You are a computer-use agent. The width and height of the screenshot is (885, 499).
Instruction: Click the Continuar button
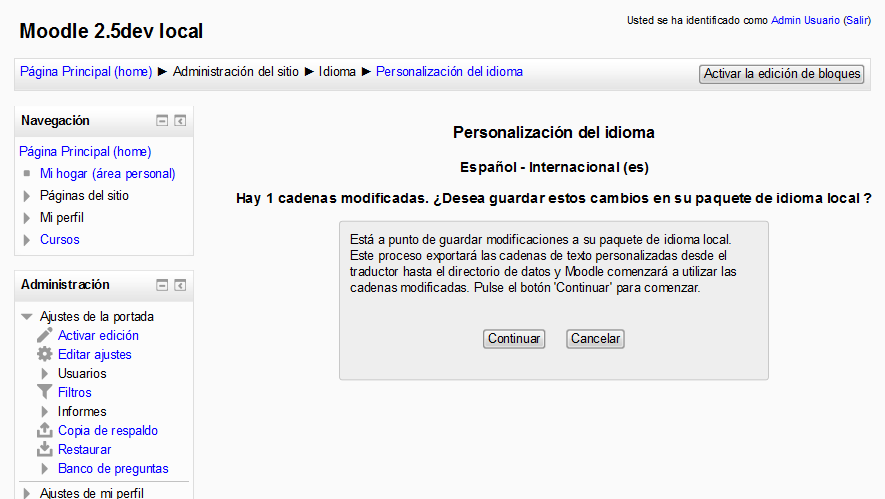click(514, 339)
